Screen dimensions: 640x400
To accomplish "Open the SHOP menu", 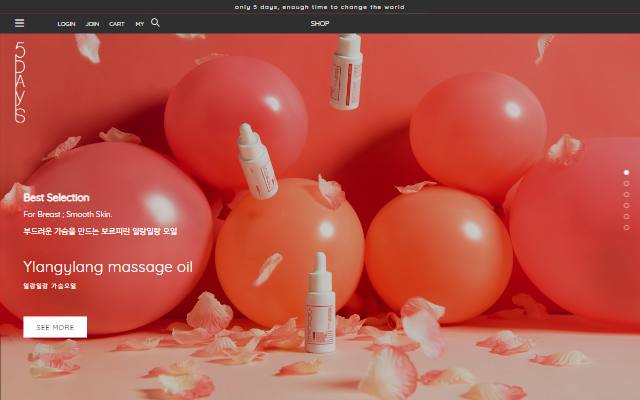I will (320, 24).
